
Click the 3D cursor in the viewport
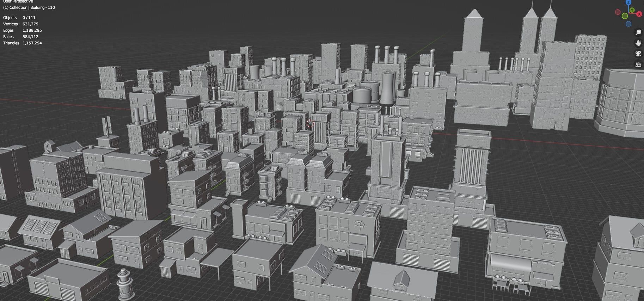pos(310,123)
